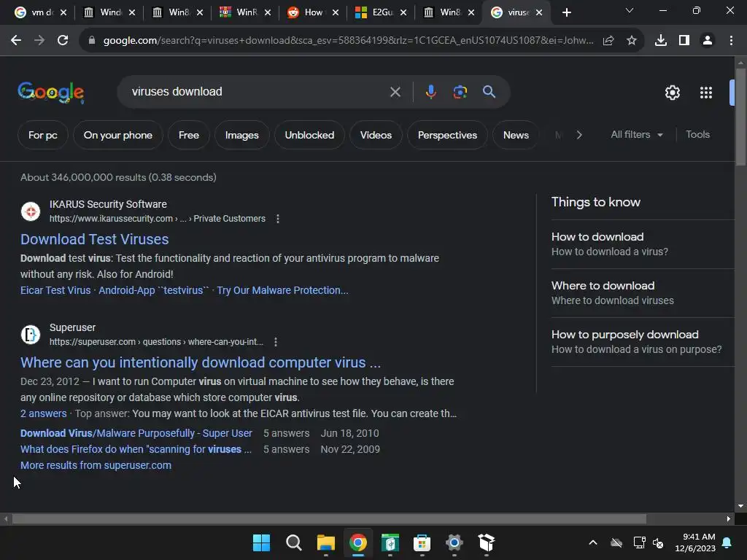Click the Google logo
Viewport: 747px width, 560px height.
click(51, 93)
